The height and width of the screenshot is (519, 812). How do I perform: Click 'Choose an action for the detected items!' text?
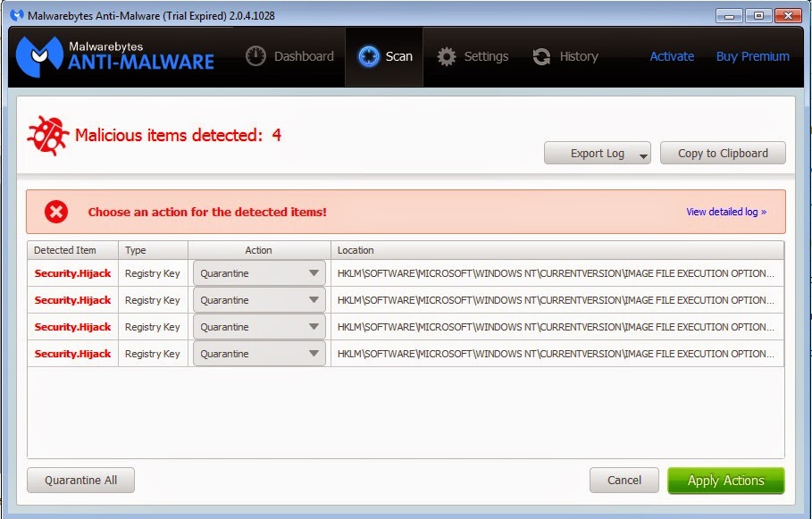[x=207, y=212]
